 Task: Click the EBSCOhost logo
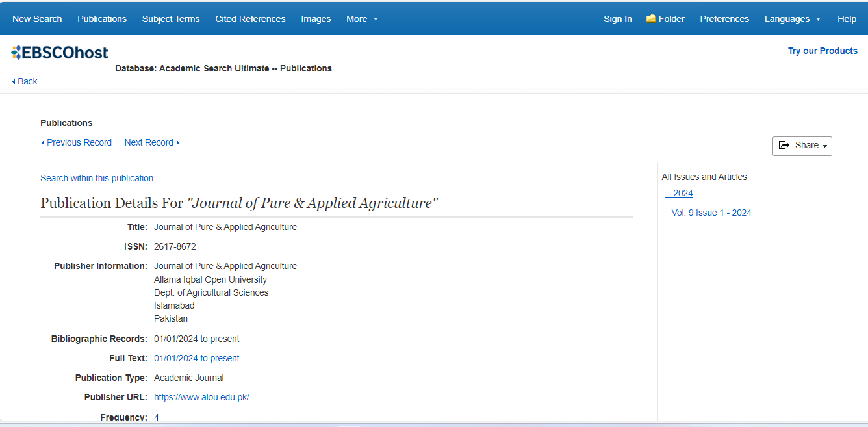[60, 53]
